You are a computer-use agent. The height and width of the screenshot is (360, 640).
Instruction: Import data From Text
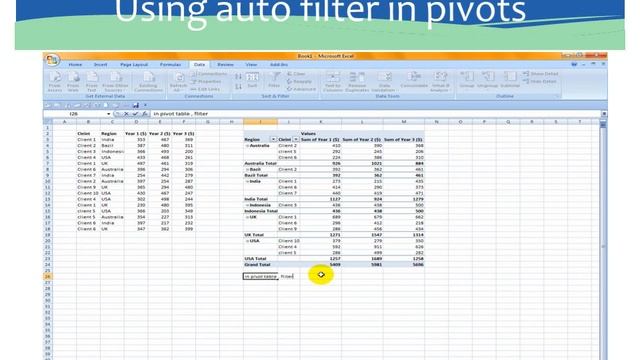coord(92,82)
